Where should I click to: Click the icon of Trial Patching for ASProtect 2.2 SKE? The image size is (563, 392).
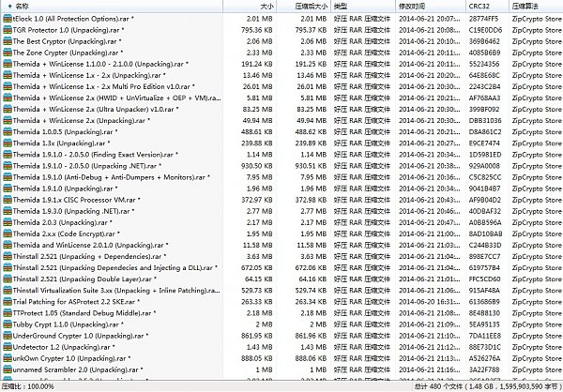(8, 302)
